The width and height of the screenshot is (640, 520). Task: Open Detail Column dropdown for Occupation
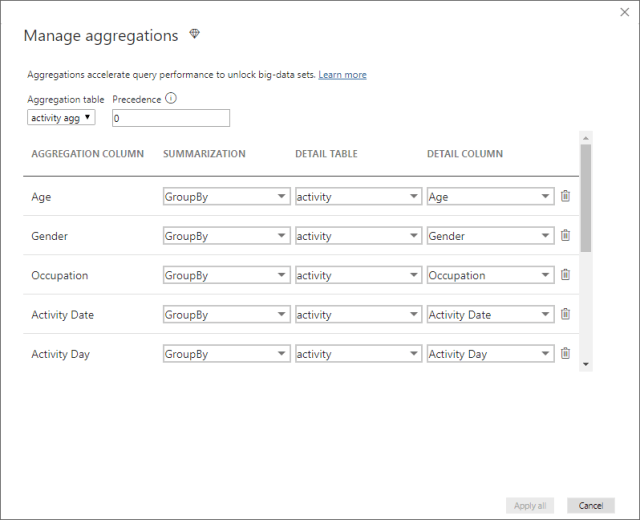tap(490, 275)
